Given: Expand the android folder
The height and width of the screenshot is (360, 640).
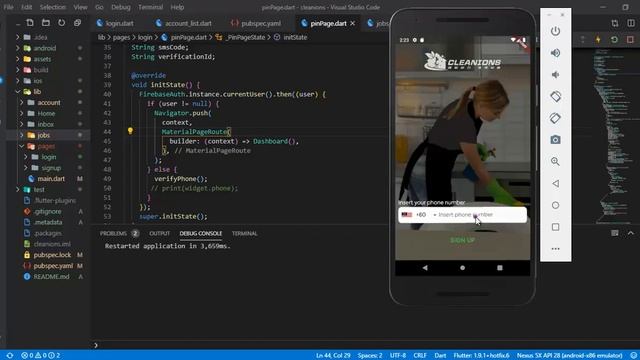Looking at the screenshot, I should [17, 48].
